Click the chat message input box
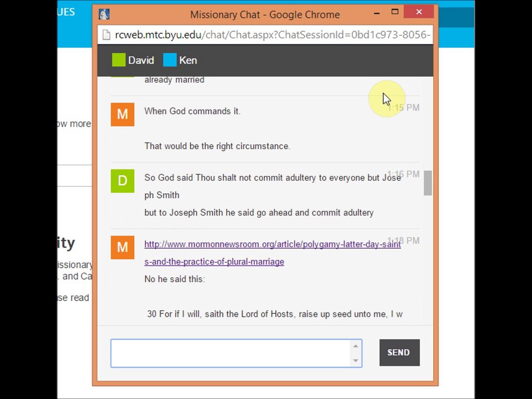This screenshot has height=399, width=532. [x=236, y=353]
